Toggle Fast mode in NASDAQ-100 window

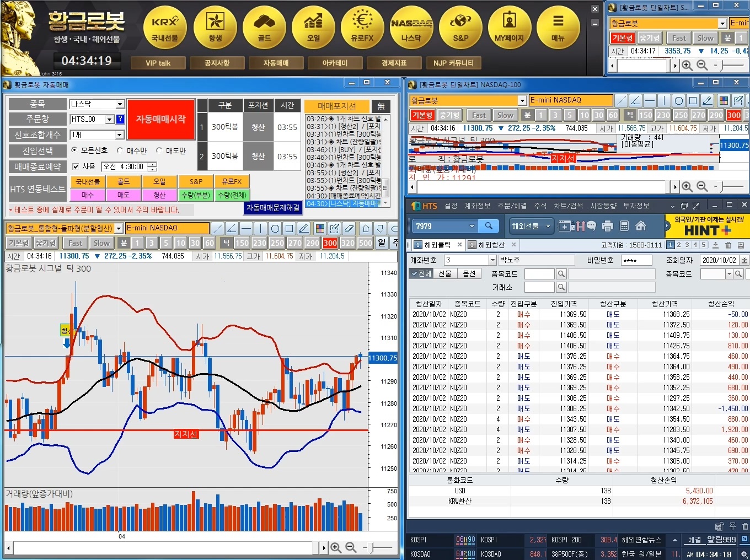479,115
